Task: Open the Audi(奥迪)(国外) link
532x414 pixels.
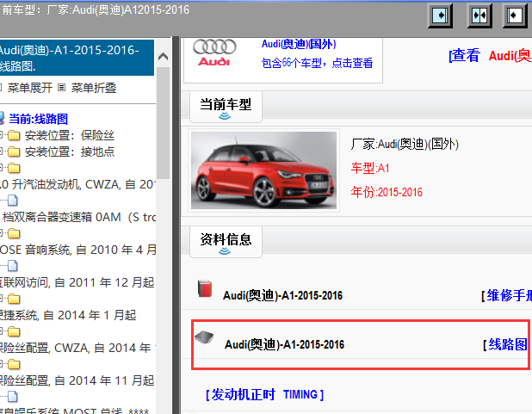Action: [299, 44]
